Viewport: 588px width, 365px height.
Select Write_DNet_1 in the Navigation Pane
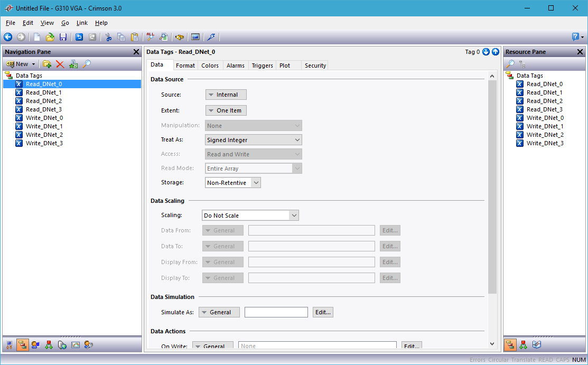(44, 126)
